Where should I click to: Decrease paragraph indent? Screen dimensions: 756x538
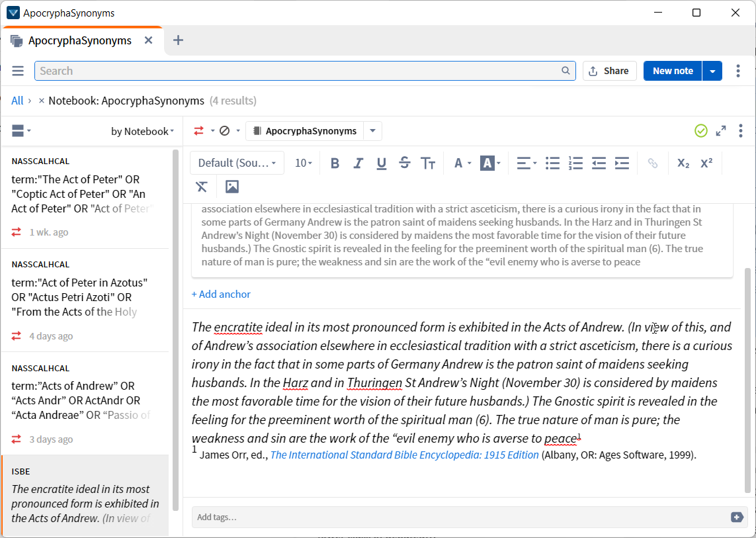599,163
